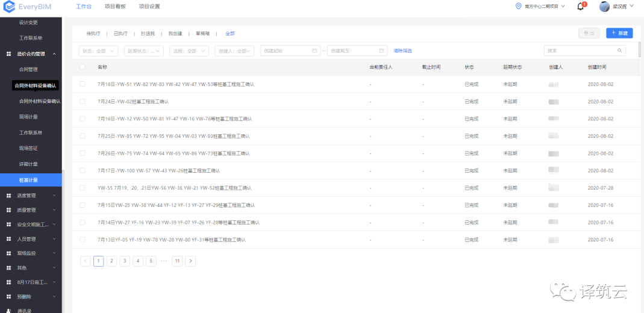Switch to the 我创建 tab
The width and height of the screenshot is (644, 313).
[175, 34]
